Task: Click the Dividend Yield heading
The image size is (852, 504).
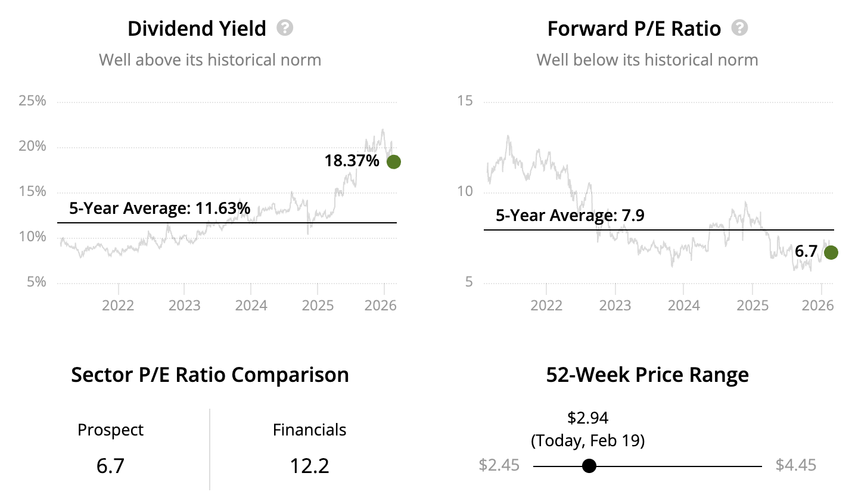Action: pos(197,29)
